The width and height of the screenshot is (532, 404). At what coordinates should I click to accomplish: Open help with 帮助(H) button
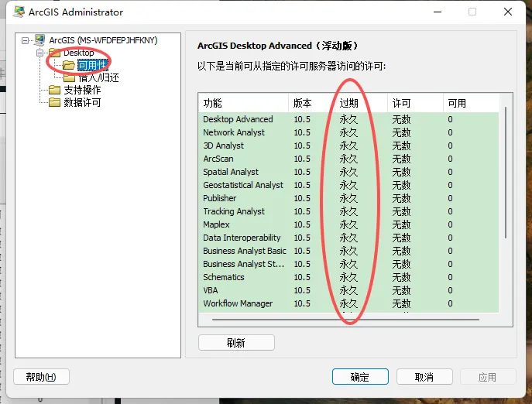pyautogui.click(x=41, y=376)
